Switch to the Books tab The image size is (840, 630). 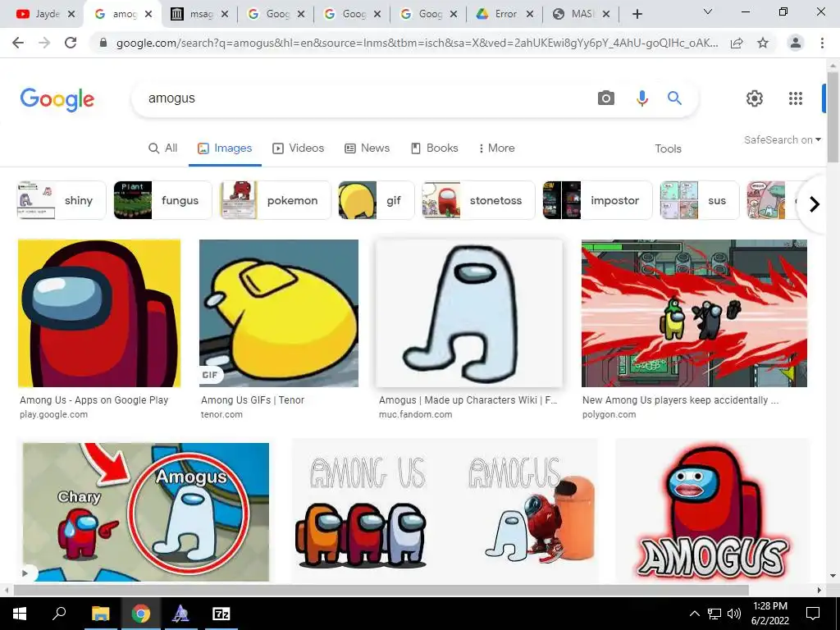click(435, 148)
